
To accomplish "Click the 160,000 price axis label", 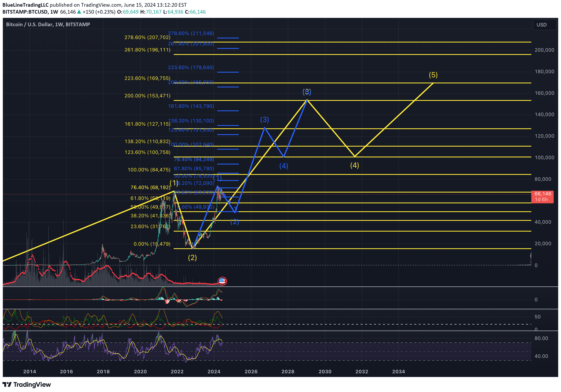I will (544, 93).
